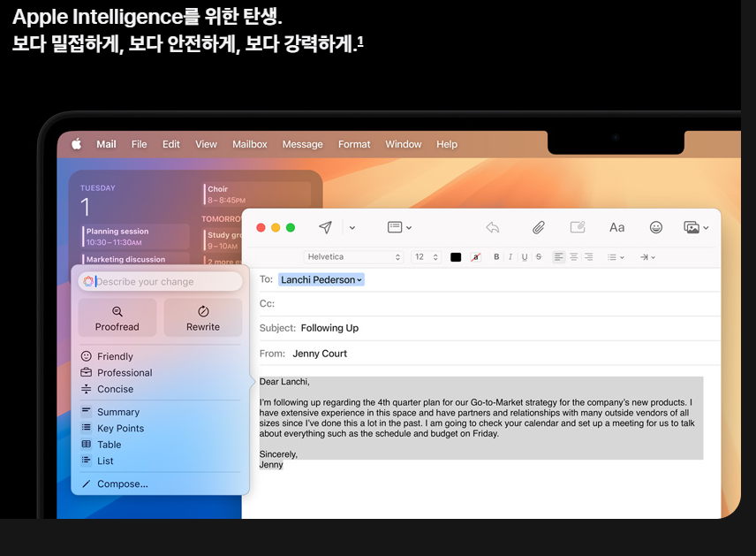Open send options chevron beside paper plane
756x556 pixels.
[x=352, y=228]
